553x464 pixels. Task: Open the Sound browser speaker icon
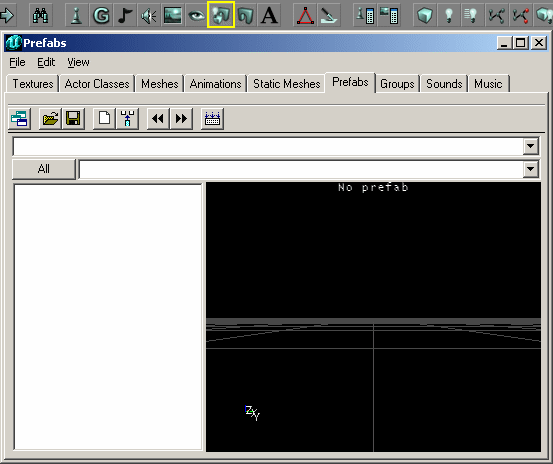[149, 15]
